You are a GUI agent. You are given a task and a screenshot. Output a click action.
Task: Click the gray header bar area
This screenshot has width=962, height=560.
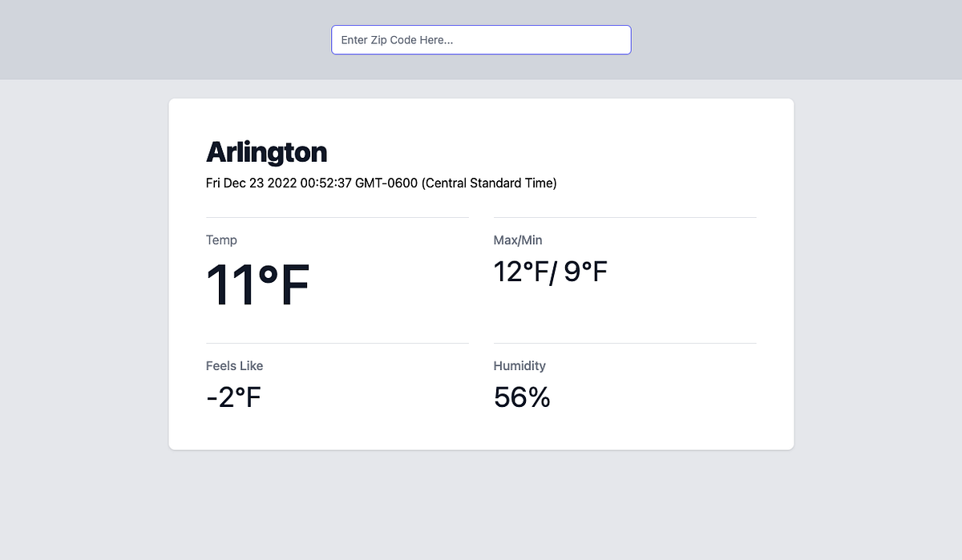(x=120, y=40)
